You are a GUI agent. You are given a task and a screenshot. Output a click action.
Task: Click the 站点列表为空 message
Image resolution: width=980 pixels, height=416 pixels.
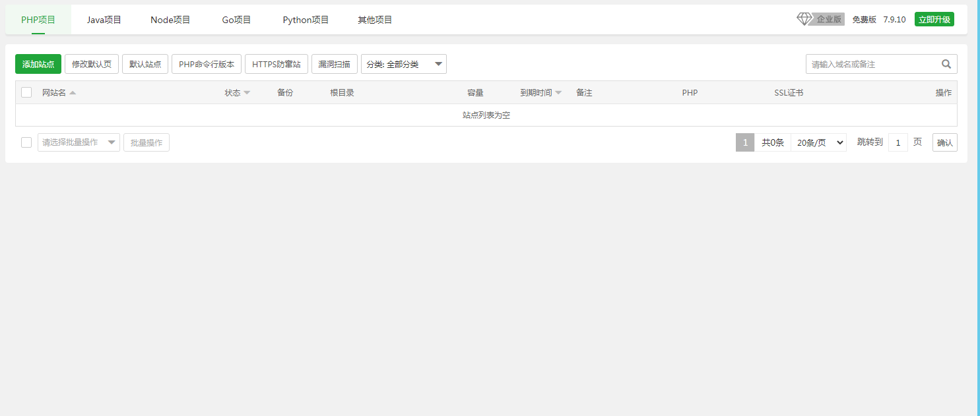(486, 115)
